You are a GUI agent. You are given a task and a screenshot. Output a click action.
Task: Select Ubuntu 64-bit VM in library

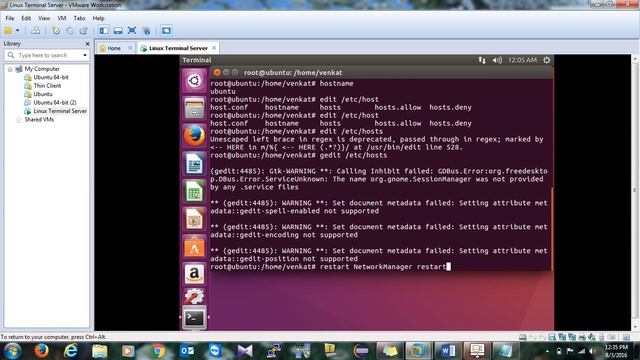(51, 77)
